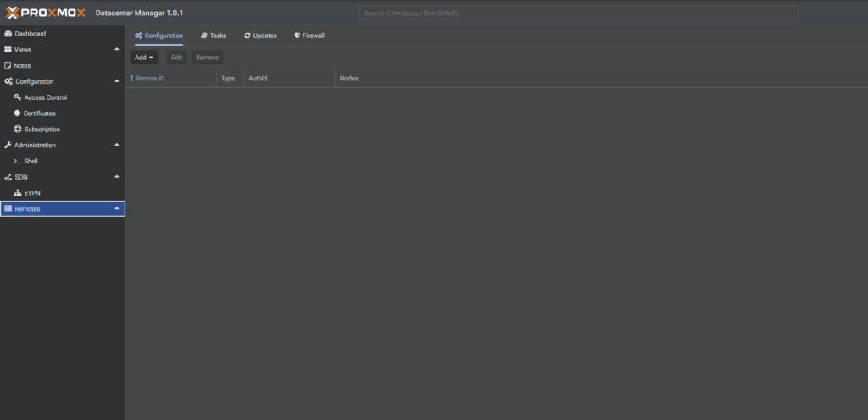Sort by Type column header
Image resolution: width=868 pixels, height=420 pixels.
[230, 79]
